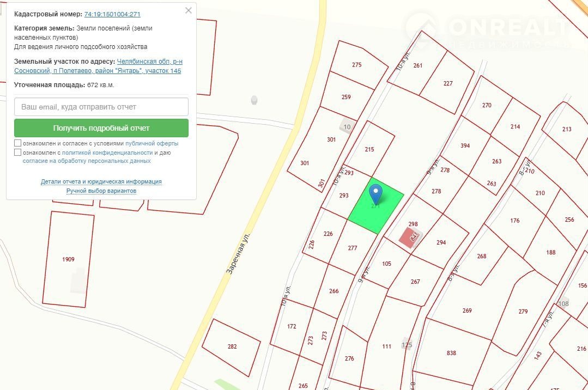Select the red building 841 on map
This screenshot has height=390, width=588.
coord(409,237)
